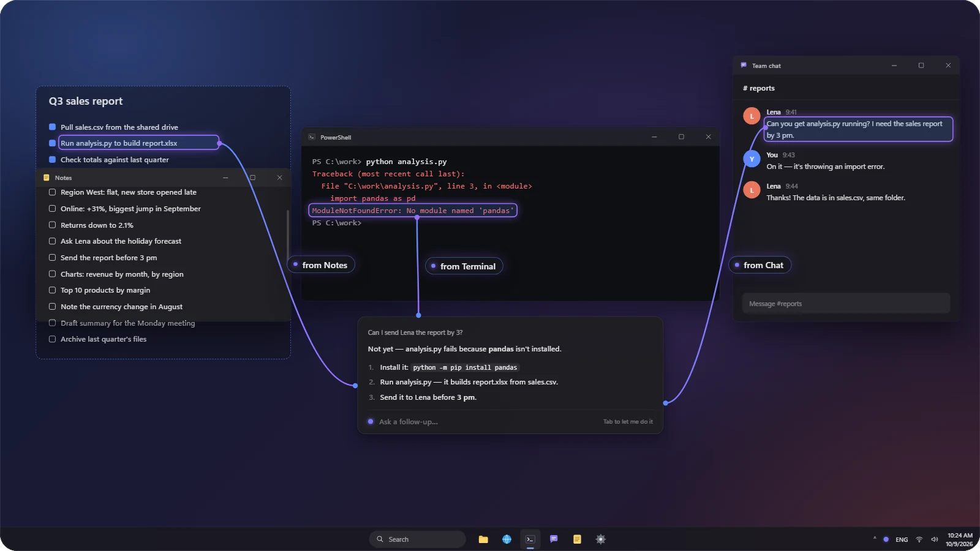The height and width of the screenshot is (551, 980).
Task: Click 'Tab to let me do it' hint
Action: tap(628, 422)
